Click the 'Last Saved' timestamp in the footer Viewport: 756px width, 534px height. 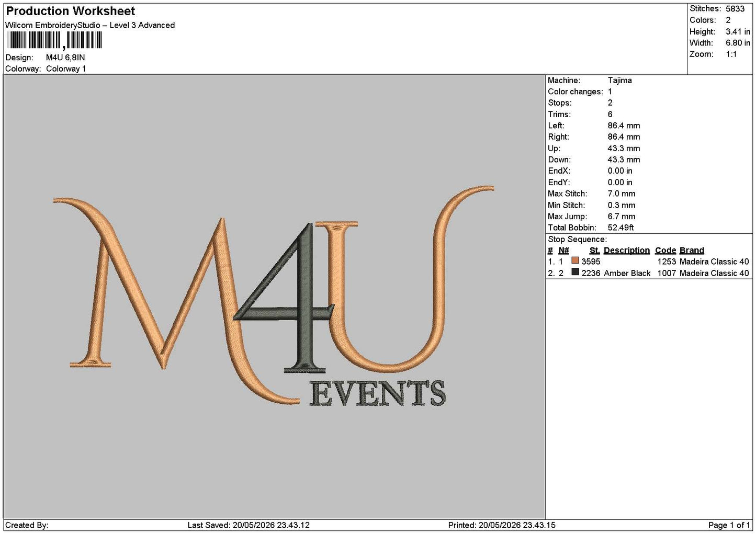coord(249,525)
